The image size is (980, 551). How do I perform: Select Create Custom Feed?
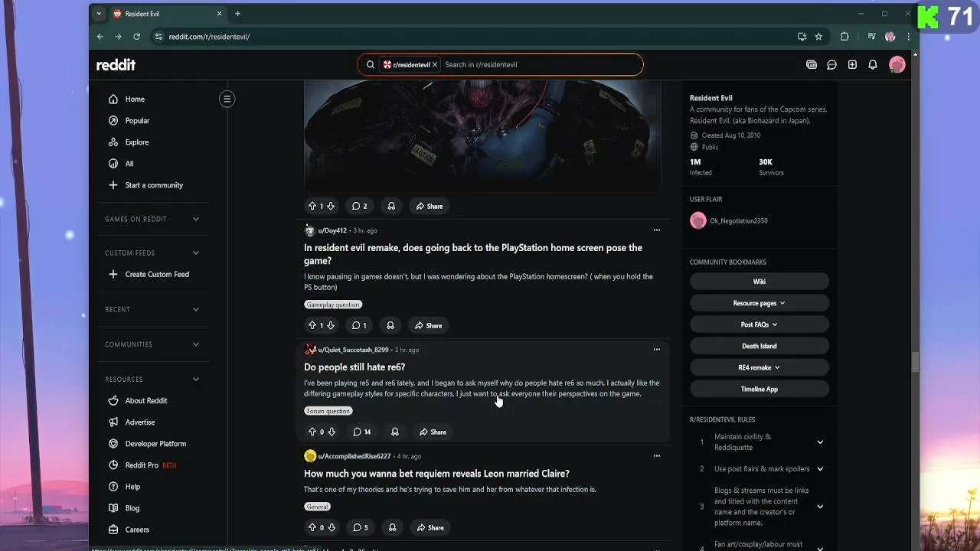[x=155, y=274]
